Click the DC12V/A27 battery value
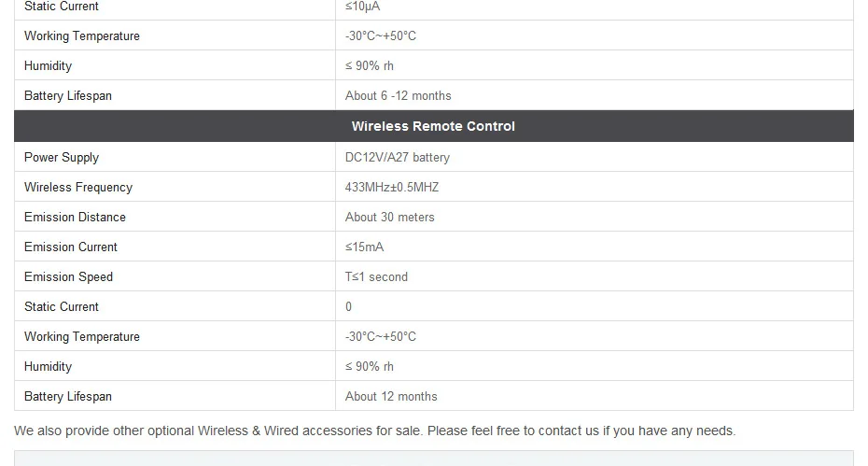 click(x=398, y=158)
